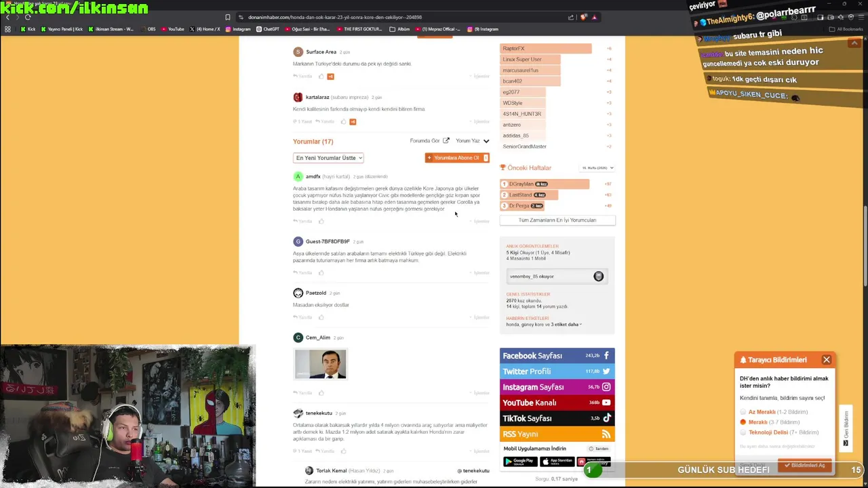
Task: Click the share icon in address bar
Action: (572, 17)
